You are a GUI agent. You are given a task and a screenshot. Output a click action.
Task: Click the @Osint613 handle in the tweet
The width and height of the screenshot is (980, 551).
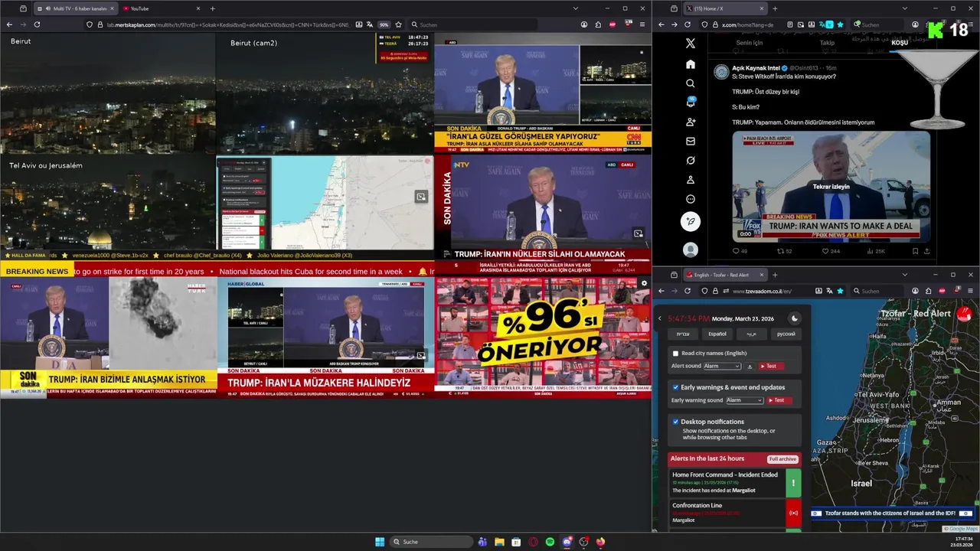[805, 68]
